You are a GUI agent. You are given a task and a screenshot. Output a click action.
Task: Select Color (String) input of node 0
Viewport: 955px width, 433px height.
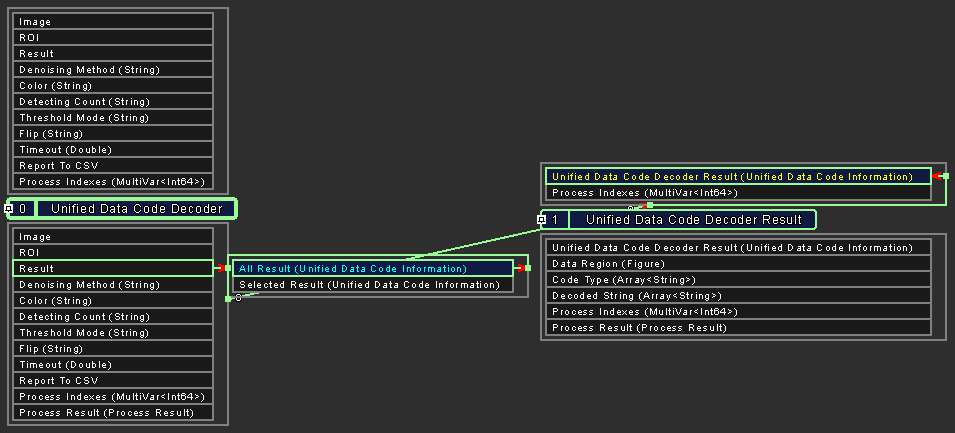pos(113,85)
